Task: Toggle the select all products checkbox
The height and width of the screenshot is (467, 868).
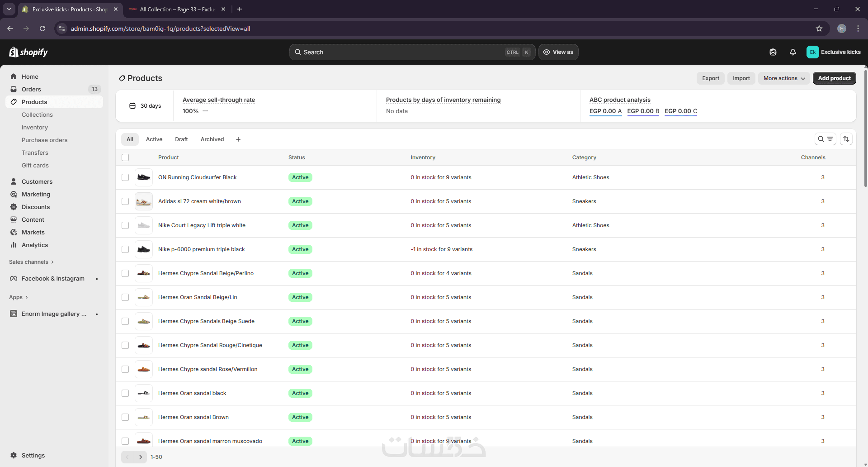Action: pyautogui.click(x=125, y=157)
